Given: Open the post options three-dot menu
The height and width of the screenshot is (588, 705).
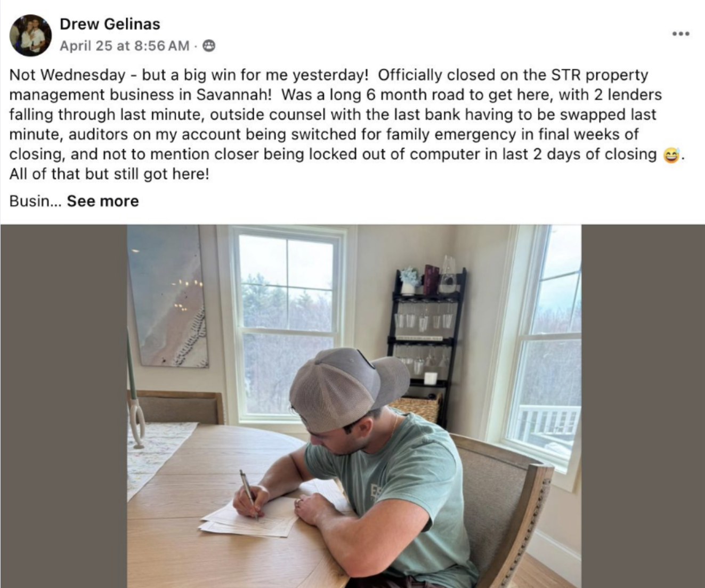Looking at the screenshot, I should tap(680, 34).
